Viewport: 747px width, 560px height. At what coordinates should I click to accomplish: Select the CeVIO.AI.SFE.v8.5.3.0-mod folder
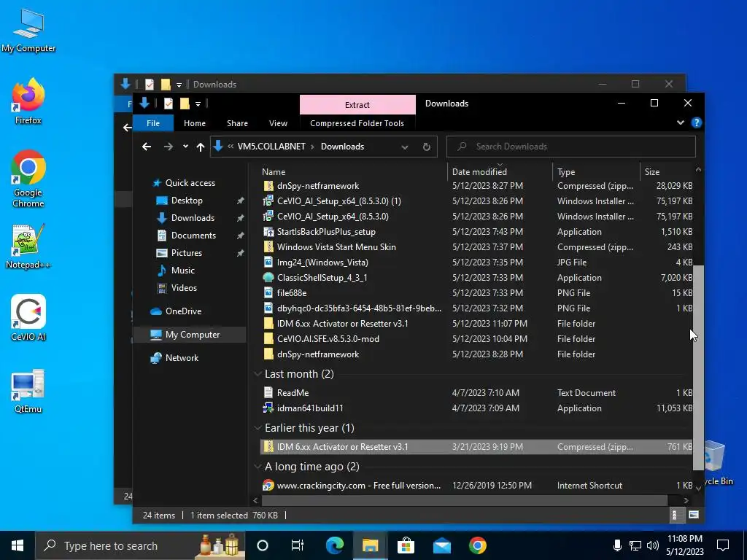476,338
